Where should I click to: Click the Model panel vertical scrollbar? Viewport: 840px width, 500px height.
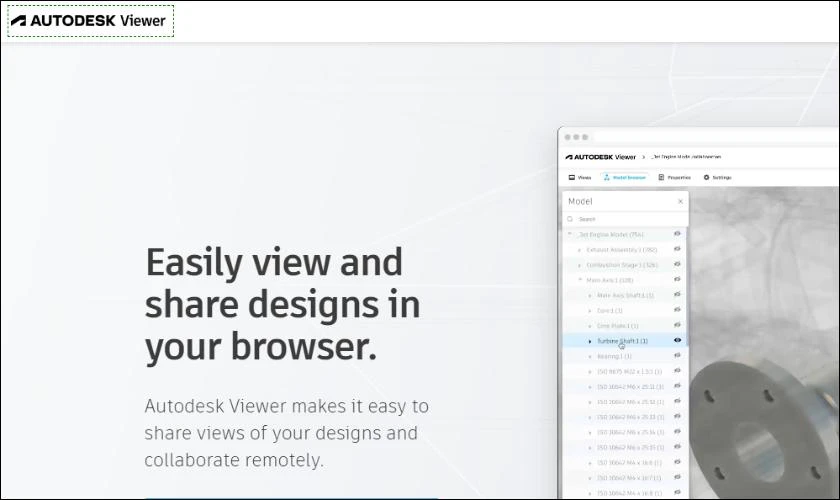(x=686, y=284)
